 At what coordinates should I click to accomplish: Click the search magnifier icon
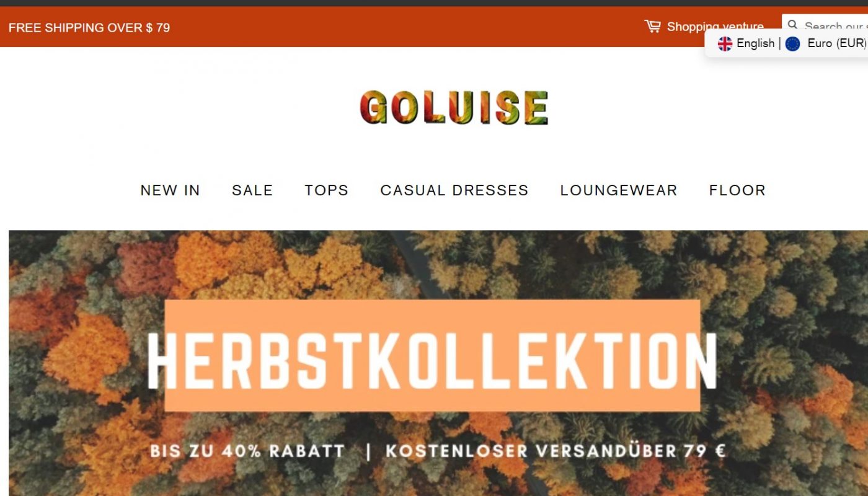click(792, 26)
